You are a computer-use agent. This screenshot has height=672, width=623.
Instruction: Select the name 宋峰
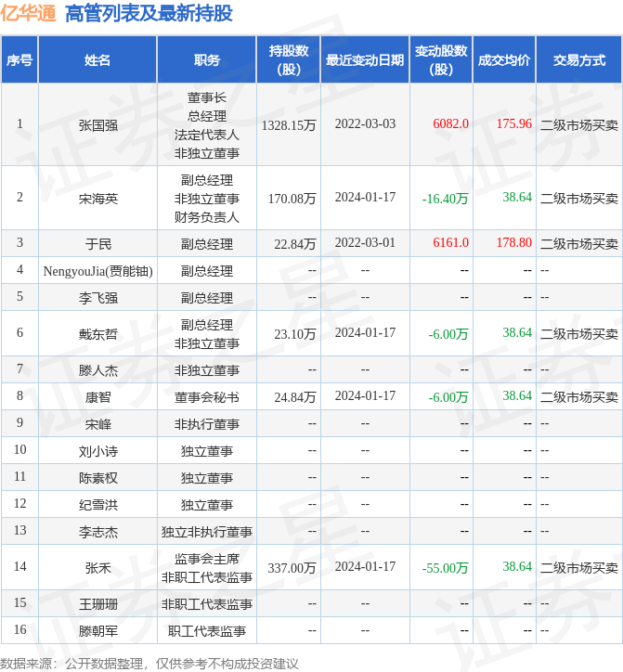coord(98,424)
